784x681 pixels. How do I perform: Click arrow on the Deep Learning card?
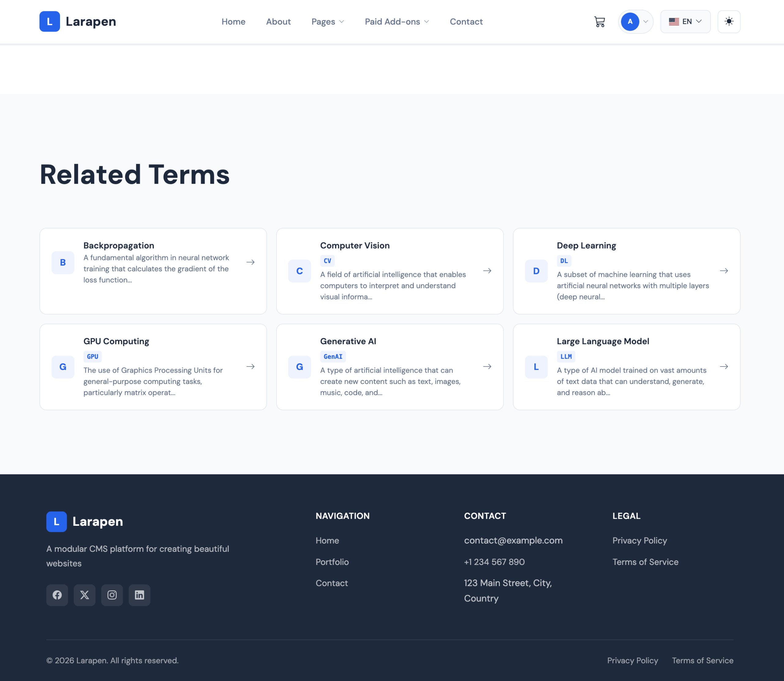(724, 271)
